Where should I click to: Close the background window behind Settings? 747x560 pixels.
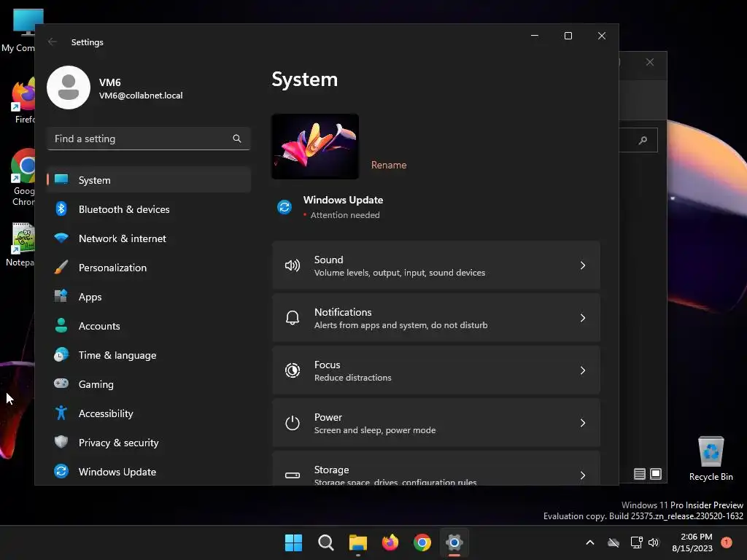point(650,62)
